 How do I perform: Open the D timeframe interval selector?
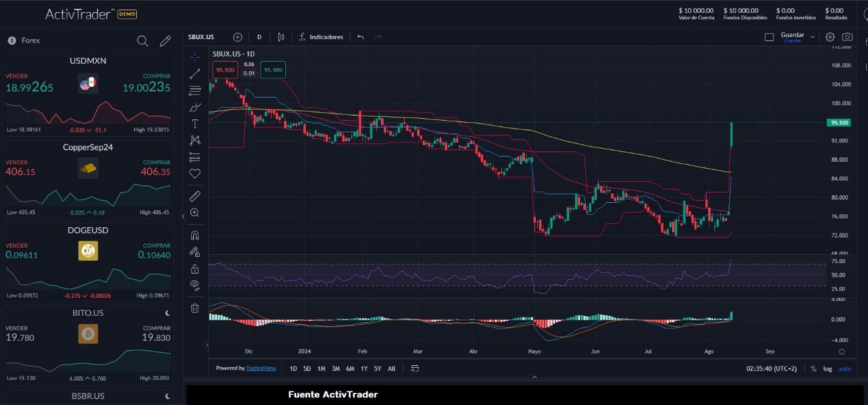(260, 37)
